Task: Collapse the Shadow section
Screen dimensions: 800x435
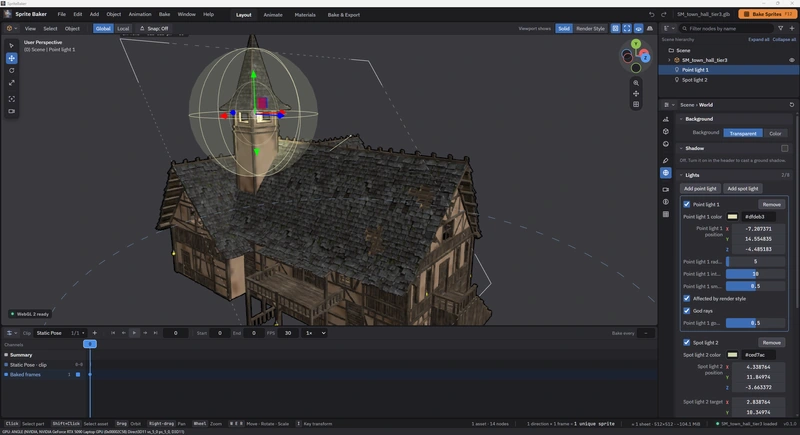Action: click(x=681, y=148)
